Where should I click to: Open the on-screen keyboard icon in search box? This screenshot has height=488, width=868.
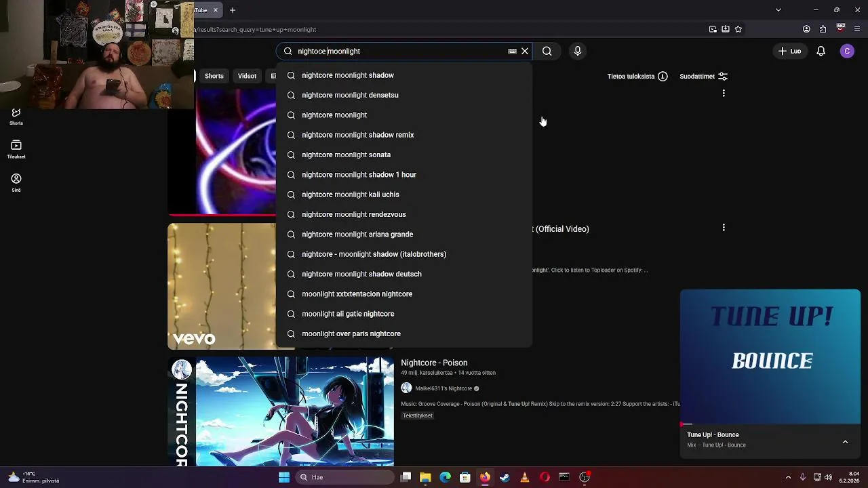[512, 51]
